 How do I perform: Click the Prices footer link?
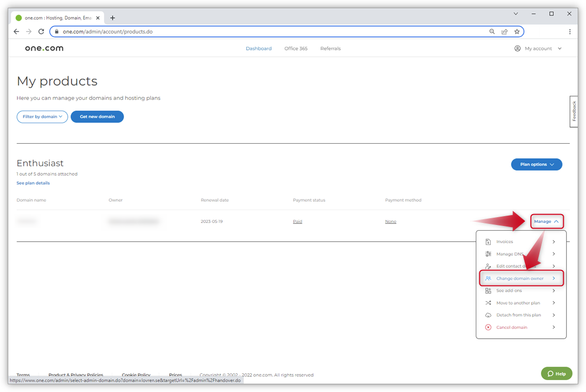(x=175, y=375)
